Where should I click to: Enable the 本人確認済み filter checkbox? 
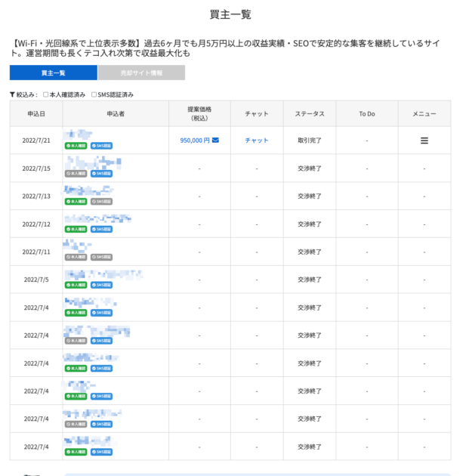point(46,94)
